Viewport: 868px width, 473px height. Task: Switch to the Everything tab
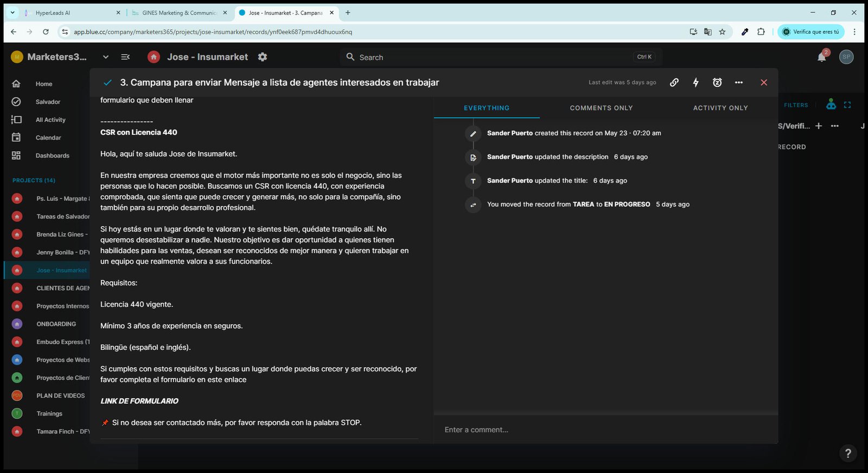[487, 108]
